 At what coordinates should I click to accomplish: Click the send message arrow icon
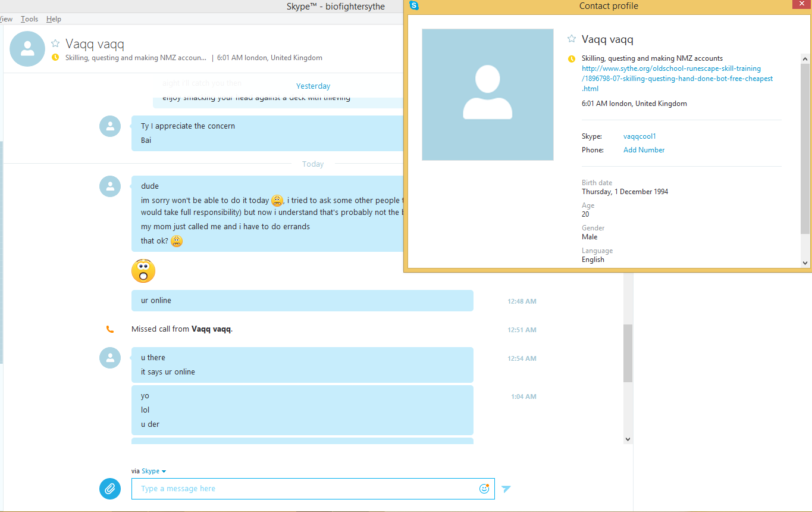[x=506, y=489]
